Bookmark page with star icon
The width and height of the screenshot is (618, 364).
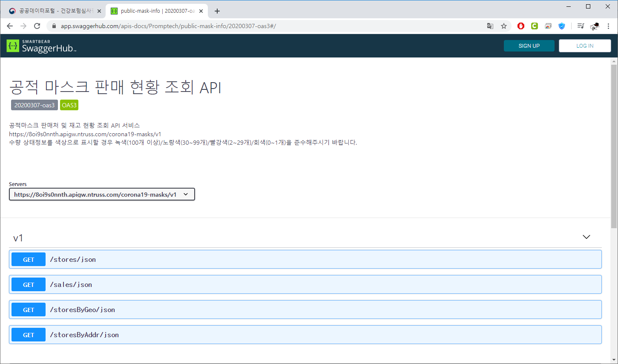pos(504,26)
